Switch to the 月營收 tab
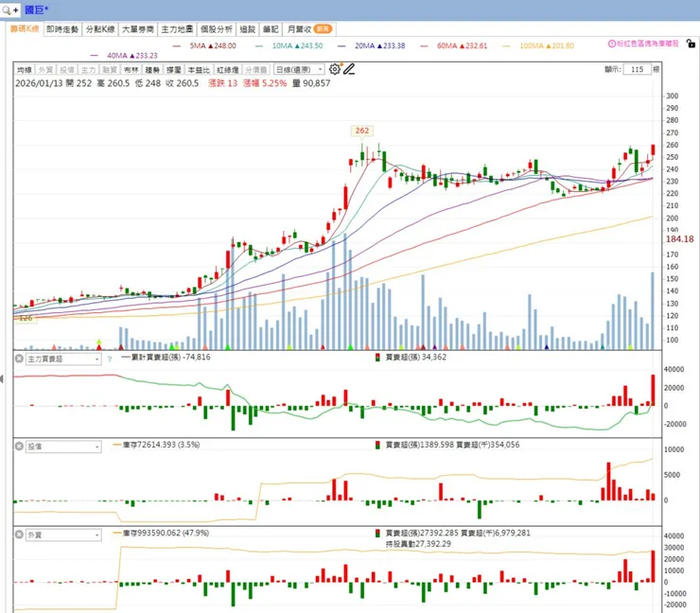The height and width of the screenshot is (613, 700). coord(309,29)
